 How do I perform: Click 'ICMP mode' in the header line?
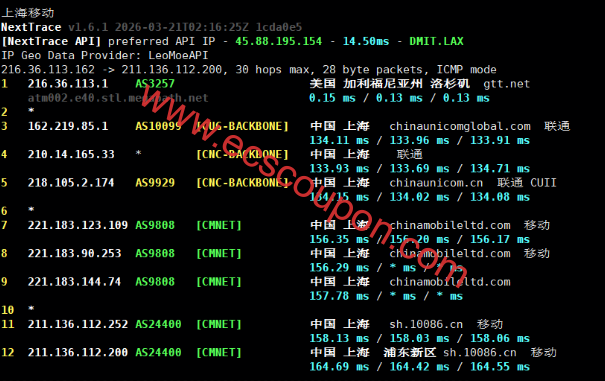tap(466, 69)
